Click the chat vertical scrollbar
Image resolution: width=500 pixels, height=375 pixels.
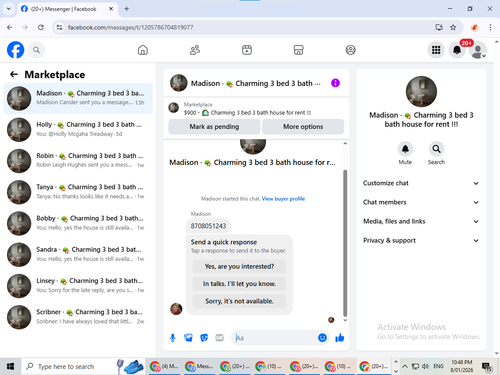click(345, 243)
